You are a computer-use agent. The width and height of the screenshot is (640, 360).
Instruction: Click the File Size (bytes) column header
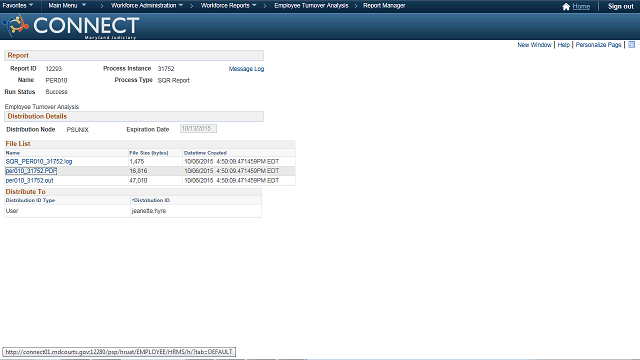pos(149,153)
